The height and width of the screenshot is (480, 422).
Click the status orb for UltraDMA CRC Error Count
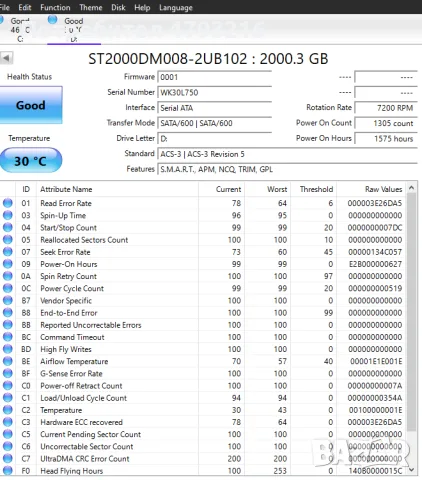point(8,458)
